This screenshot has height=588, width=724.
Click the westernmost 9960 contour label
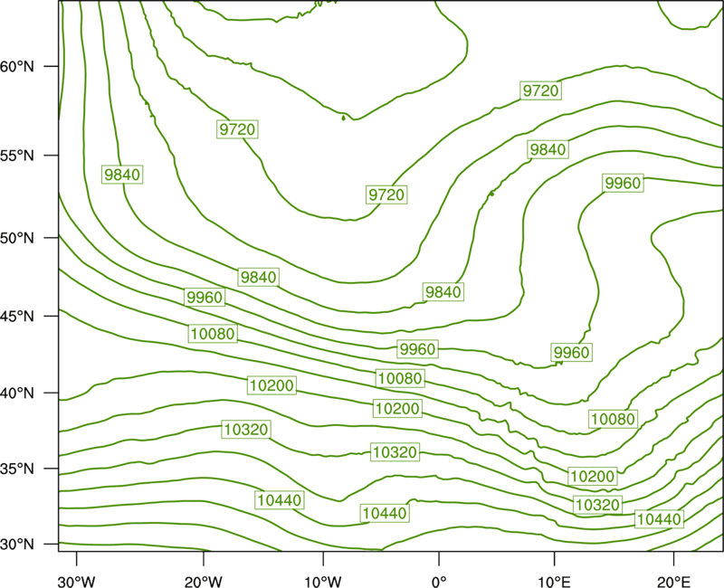point(205,298)
